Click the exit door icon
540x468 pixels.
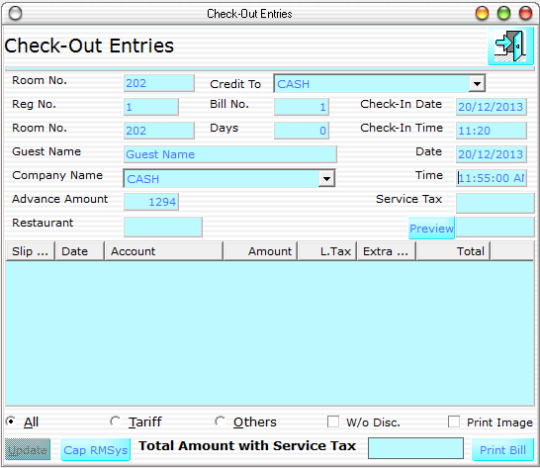click(x=510, y=46)
